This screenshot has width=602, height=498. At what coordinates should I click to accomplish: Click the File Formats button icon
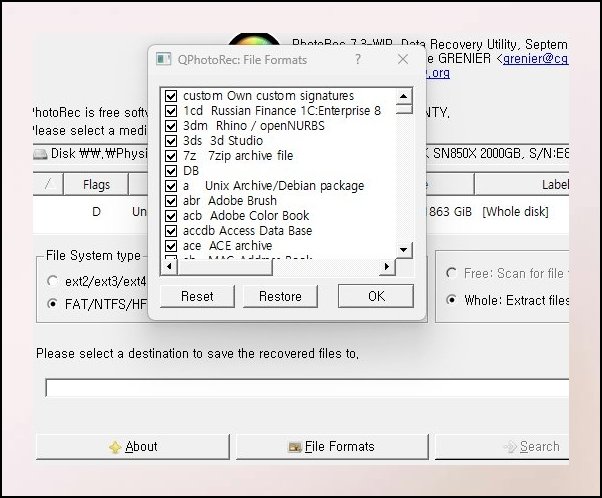pos(294,447)
